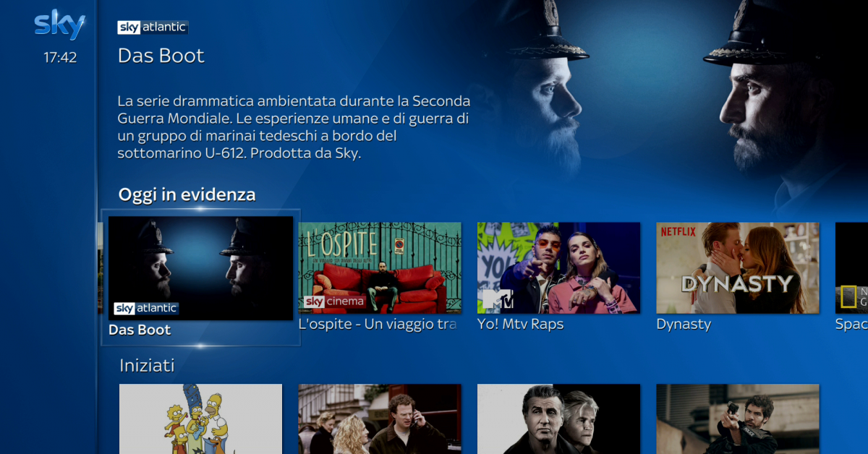Select The Simpsons thumbnail in Iniziati
The width and height of the screenshot is (868, 454).
[200, 419]
